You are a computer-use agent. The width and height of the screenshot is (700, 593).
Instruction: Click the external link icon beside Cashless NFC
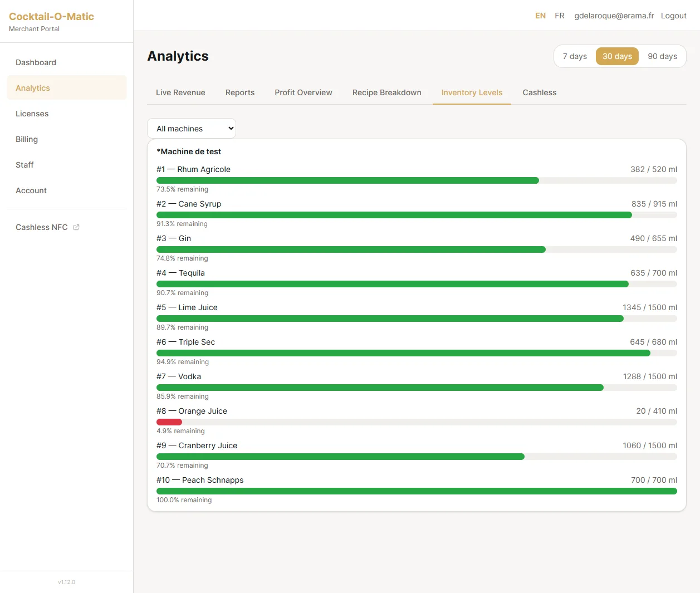pos(76,227)
